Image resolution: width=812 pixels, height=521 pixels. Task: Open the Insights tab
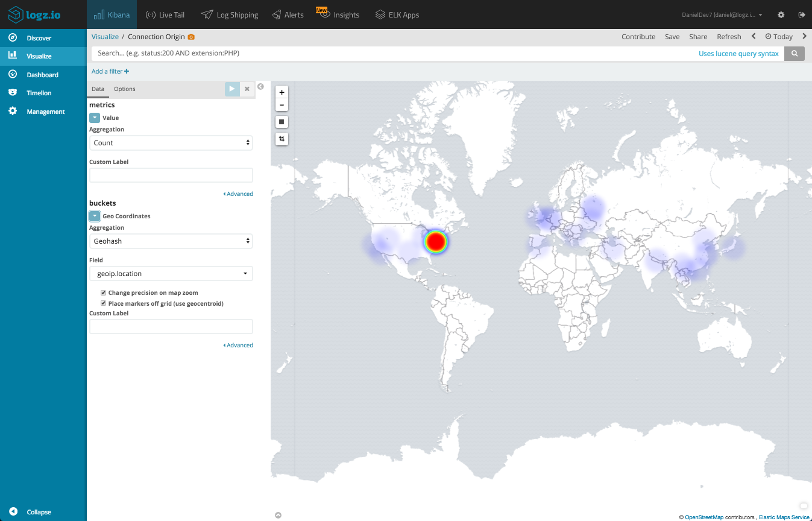pos(338,14)
